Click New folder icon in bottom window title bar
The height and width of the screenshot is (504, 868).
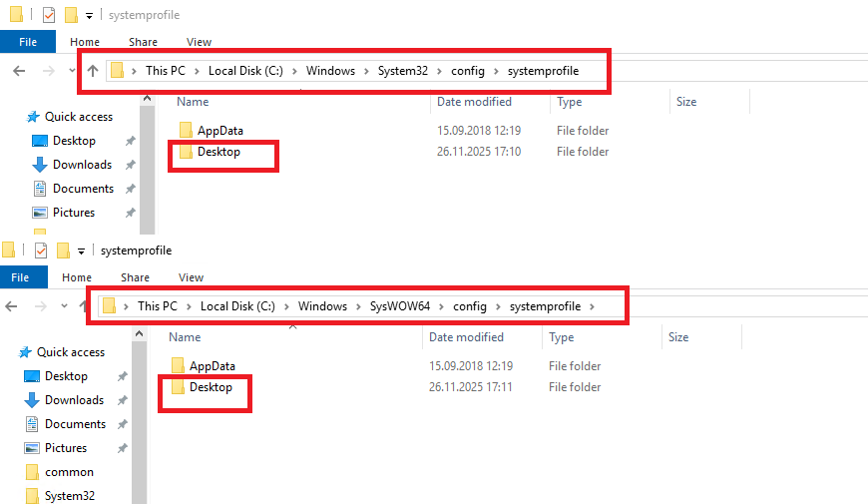[x=63, y=251]
